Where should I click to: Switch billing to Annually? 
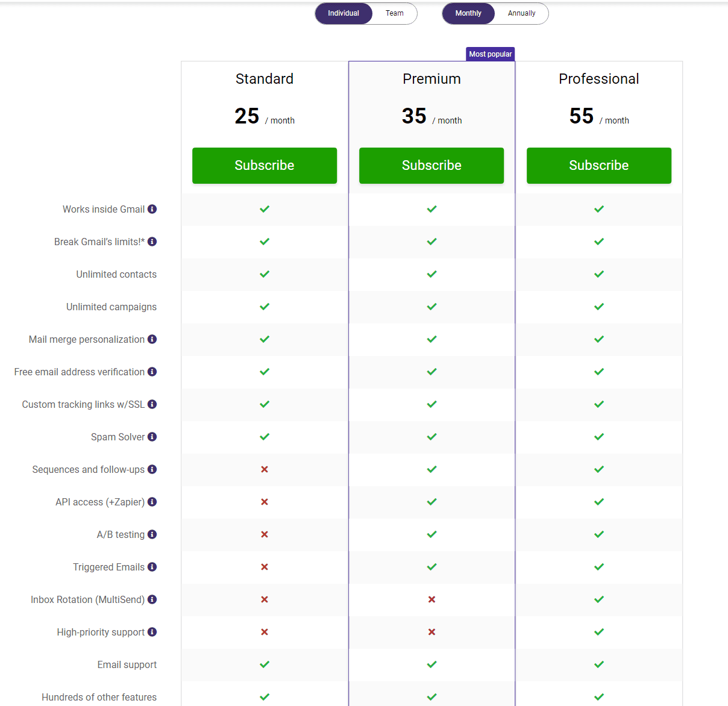tap(521, 13)
